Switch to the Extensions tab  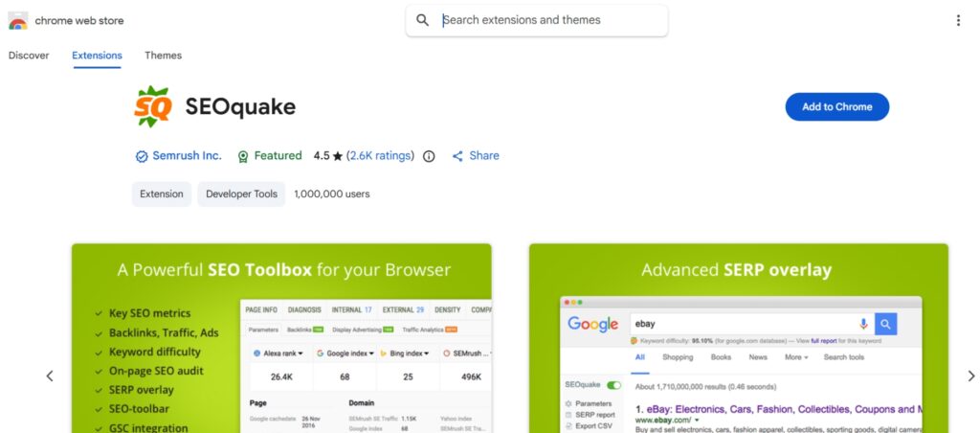coord(97,55)
